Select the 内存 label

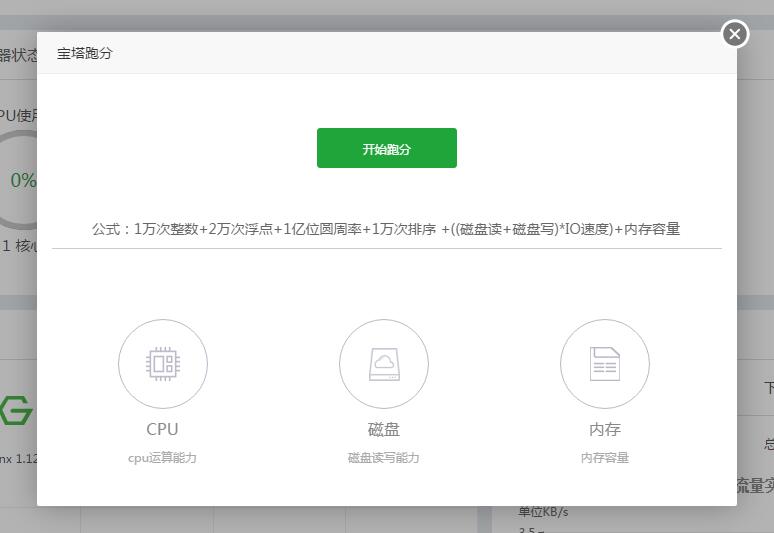(604, 429)
